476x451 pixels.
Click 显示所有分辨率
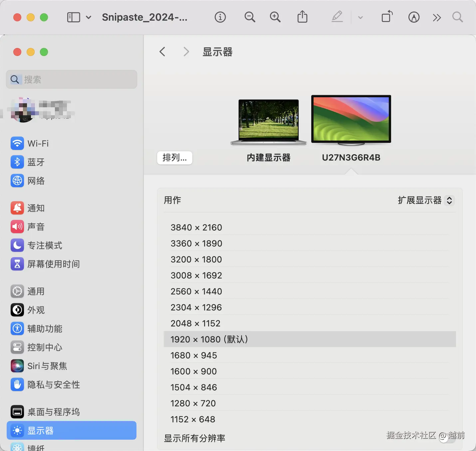click(x=194, y=438)
